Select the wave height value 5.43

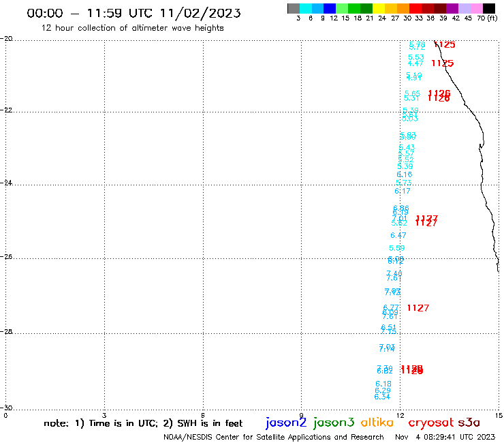(407, 147)
